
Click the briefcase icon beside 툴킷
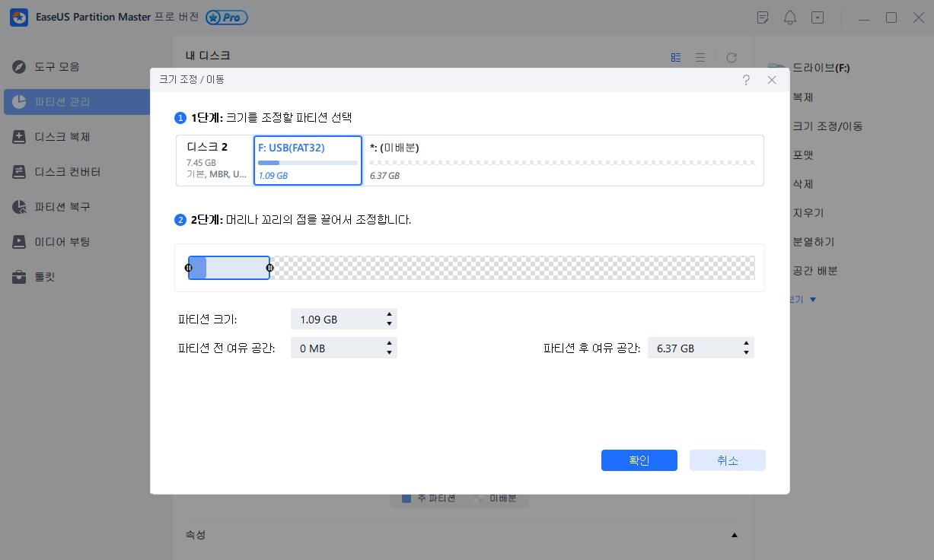[x=19, y=277]
